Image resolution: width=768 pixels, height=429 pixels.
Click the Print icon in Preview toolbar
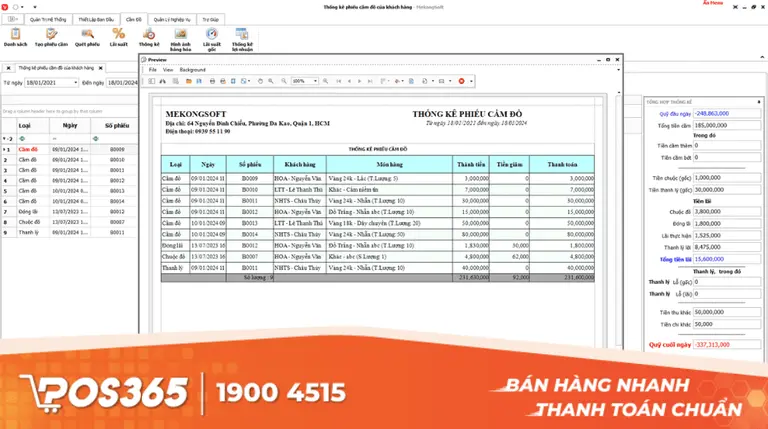(x=212, y=81)
